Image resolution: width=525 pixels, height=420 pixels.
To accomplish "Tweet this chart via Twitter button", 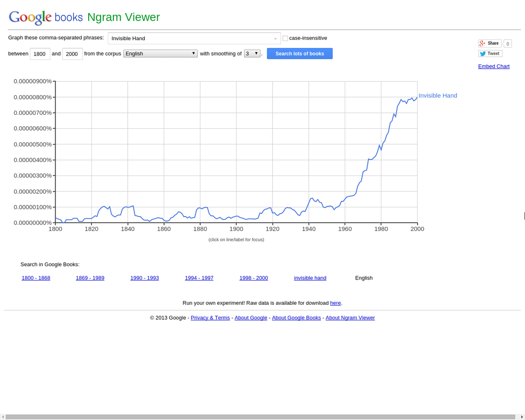I will (x=490, y=54).
